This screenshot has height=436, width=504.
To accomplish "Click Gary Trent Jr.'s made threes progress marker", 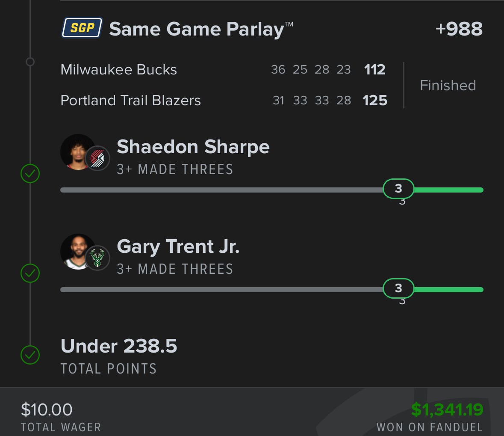I will point(398,288).
